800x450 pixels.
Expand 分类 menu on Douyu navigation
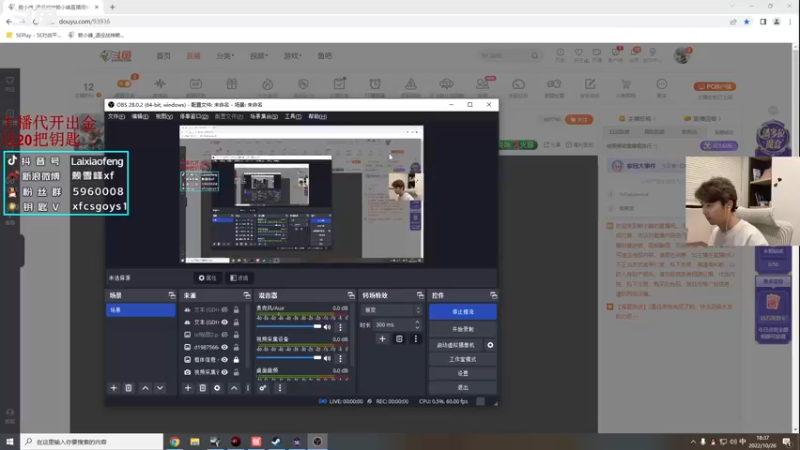pyautogui.click(x=225, y=56)
